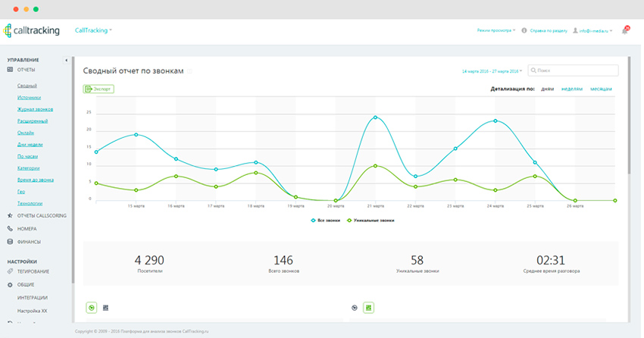Switch detail level to месяцам
This screenshot has height=338, width=644.
pos(601,89)
